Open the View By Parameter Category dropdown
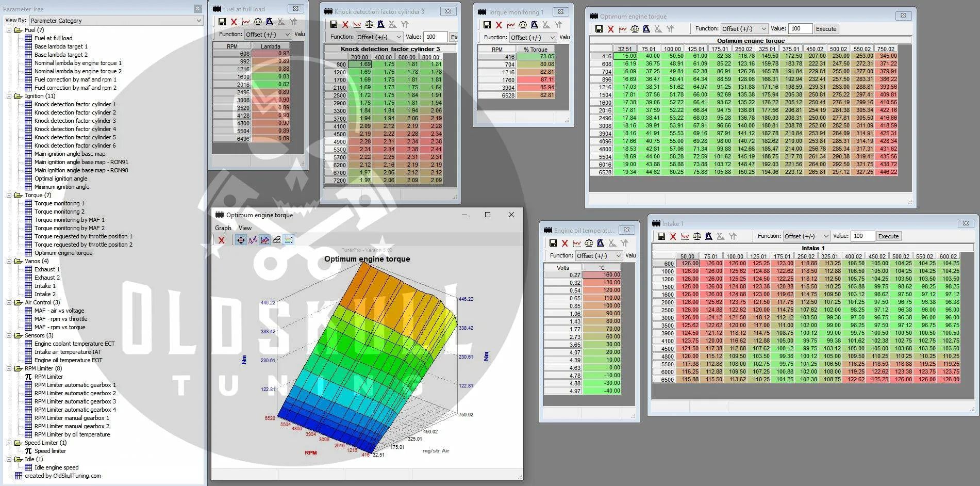Viewport: 980px width, 486px height. click(x=115, y=21)
